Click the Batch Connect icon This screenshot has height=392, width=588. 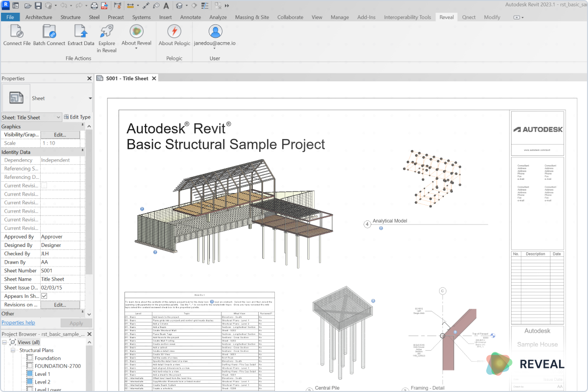49,31
